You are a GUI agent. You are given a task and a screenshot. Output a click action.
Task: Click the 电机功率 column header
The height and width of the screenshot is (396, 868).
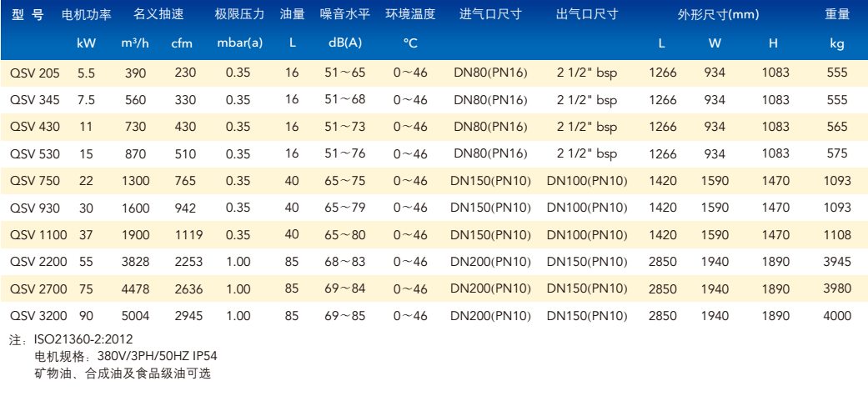(x=86, y=14)
